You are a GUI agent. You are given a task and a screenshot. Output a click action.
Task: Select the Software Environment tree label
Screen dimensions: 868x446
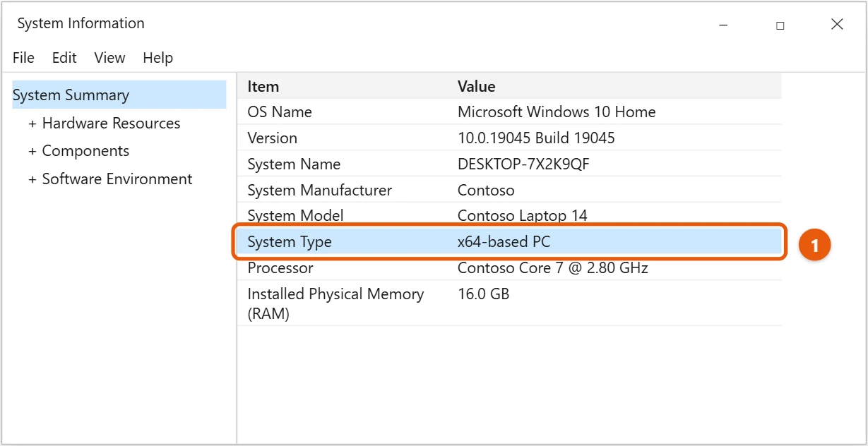[x=117, y=179]
